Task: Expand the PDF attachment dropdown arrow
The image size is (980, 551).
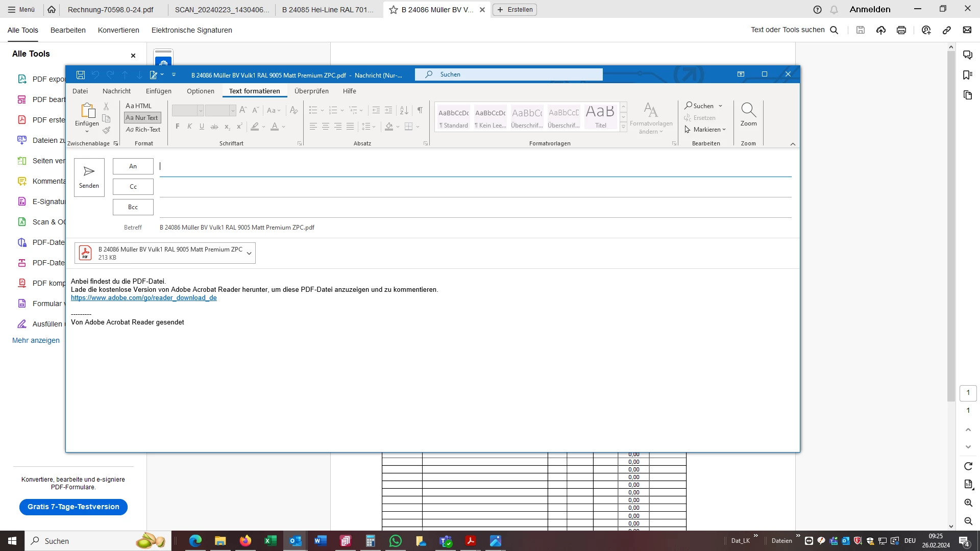Action: click(x=249, y=254)
